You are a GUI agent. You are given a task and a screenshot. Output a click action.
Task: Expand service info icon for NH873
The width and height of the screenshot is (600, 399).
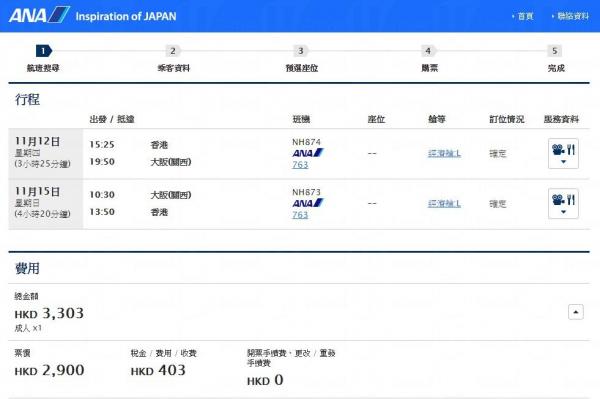tap(563, 204)
